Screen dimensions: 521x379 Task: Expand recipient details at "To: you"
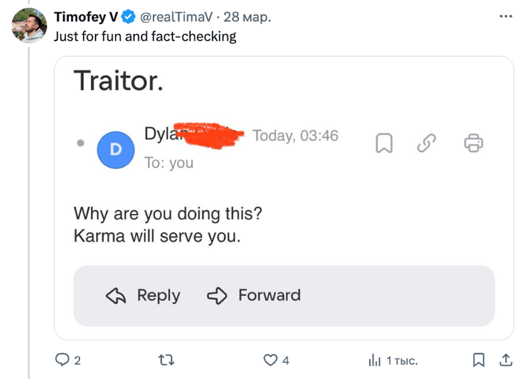pyautogui.click(x=169, y=163)
